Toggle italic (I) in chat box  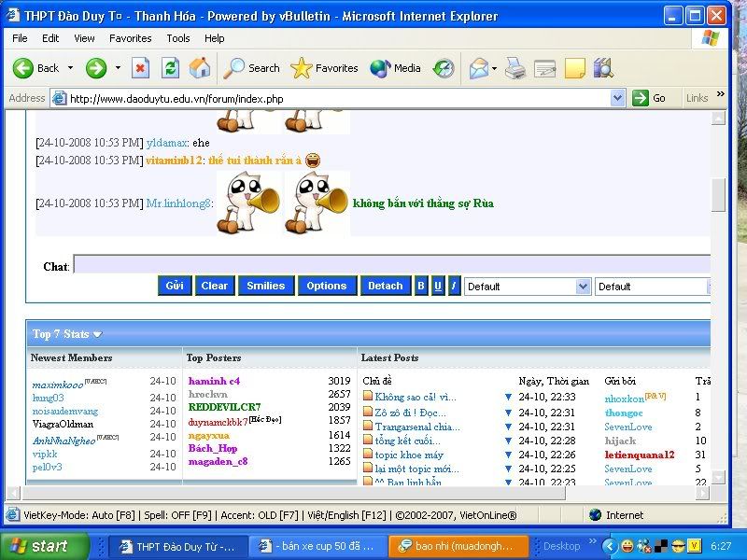click(x=454, y=287)
